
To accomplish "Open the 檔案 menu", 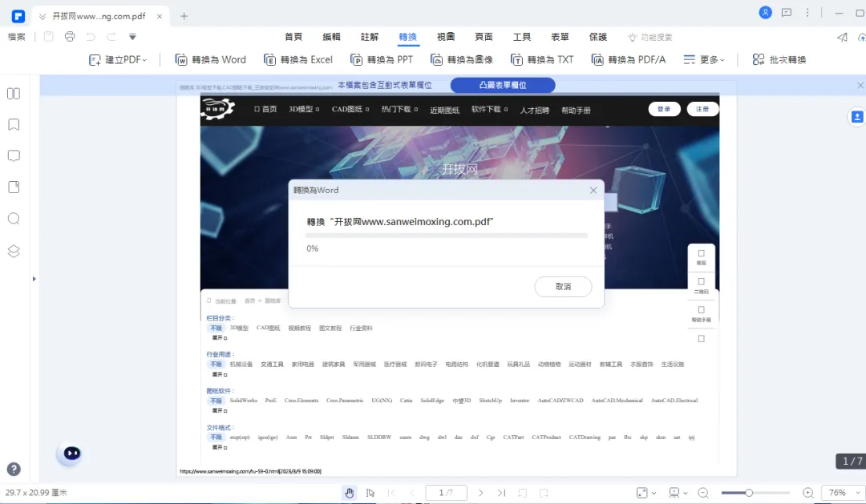I will tap(17, 37).
